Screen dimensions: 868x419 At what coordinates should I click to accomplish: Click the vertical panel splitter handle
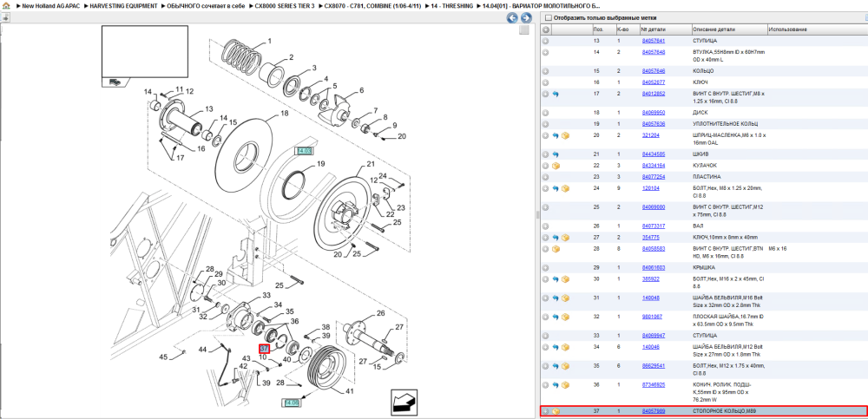point(537,215)
